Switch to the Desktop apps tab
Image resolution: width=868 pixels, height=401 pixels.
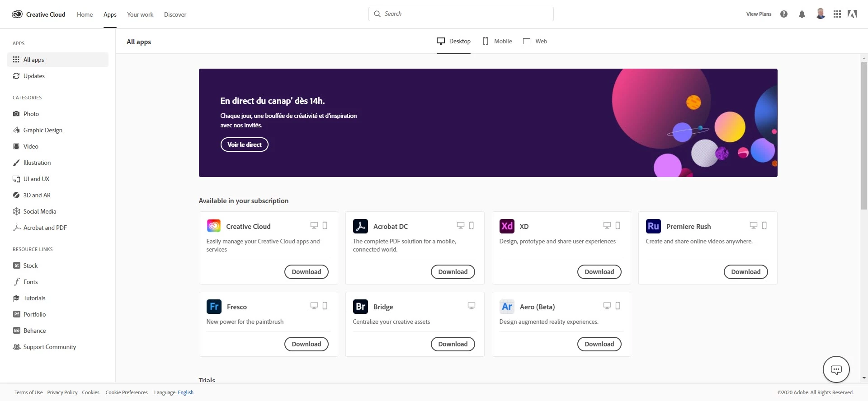coord(453,41)
